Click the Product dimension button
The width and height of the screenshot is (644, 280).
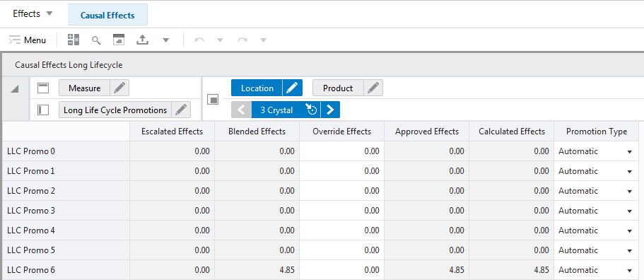pos(338,88)
